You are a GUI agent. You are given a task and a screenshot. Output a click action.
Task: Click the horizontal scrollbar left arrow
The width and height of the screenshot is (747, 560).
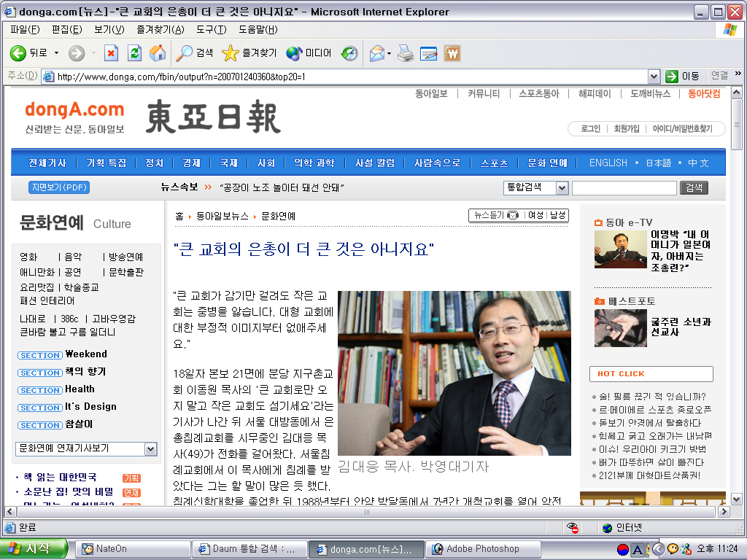(10, 512)
